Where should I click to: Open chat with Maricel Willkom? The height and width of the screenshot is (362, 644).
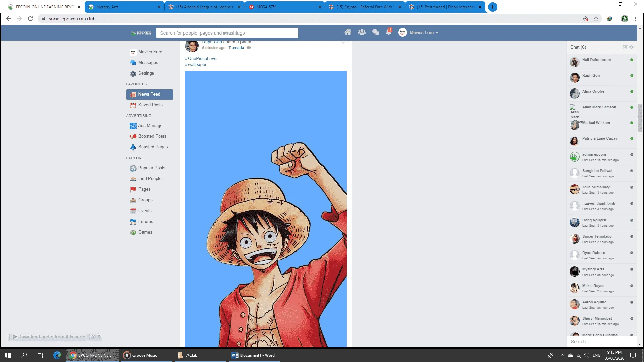pos(602,125)
